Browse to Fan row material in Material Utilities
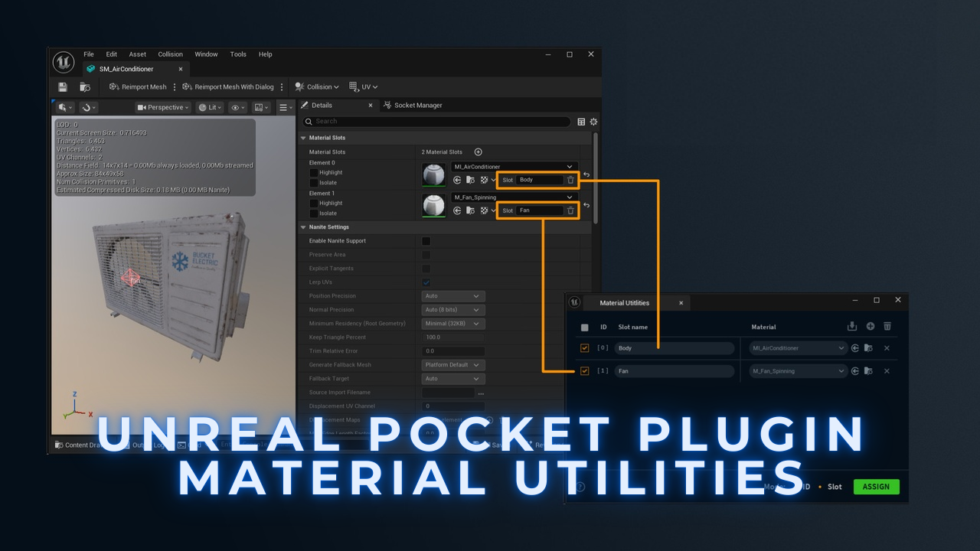Image resolution: width=980 pixels, height=551 pixels. (x=868, y=371)
